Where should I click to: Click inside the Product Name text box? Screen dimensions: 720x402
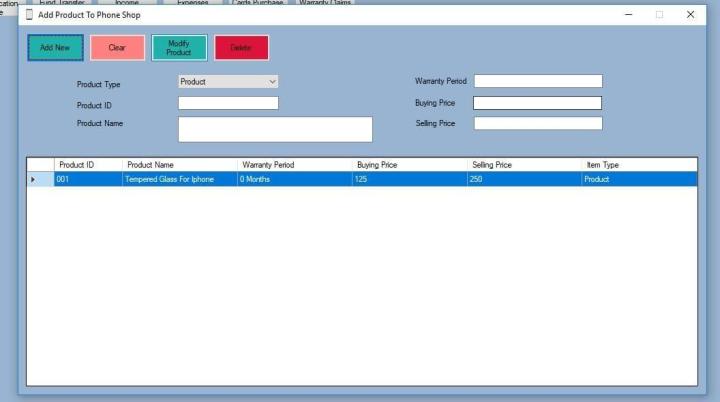(x=275, y=129)
